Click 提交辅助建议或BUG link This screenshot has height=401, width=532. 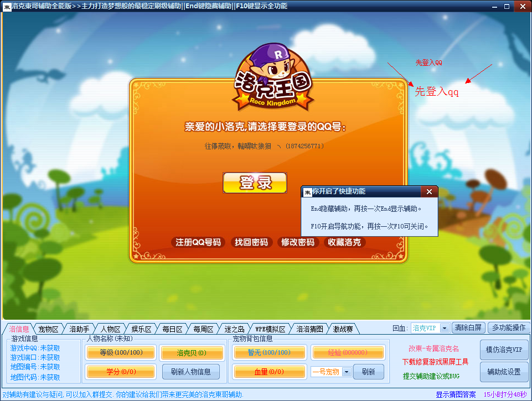click(x=431, y=376)
